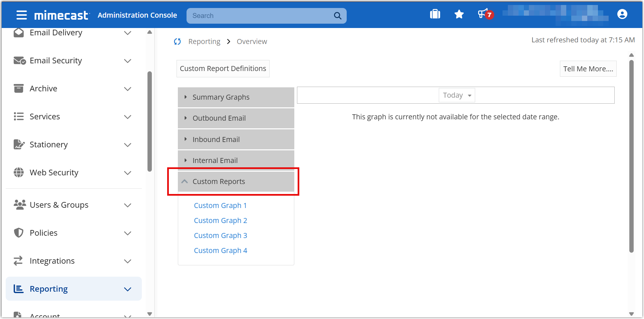
Task: Open favorites star icon
Action: tap(459, 14)
